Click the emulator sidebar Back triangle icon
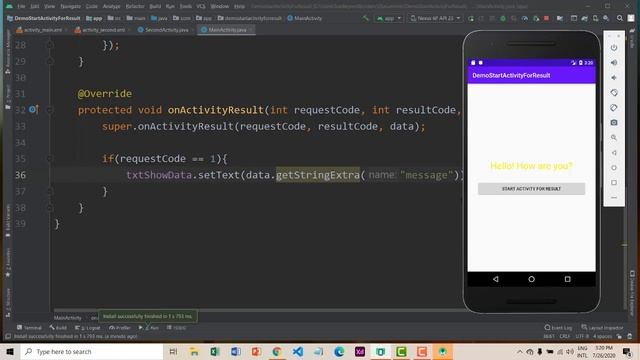Image resolution: width=640 pixels, height=360 pixels. tap(614, 153)
